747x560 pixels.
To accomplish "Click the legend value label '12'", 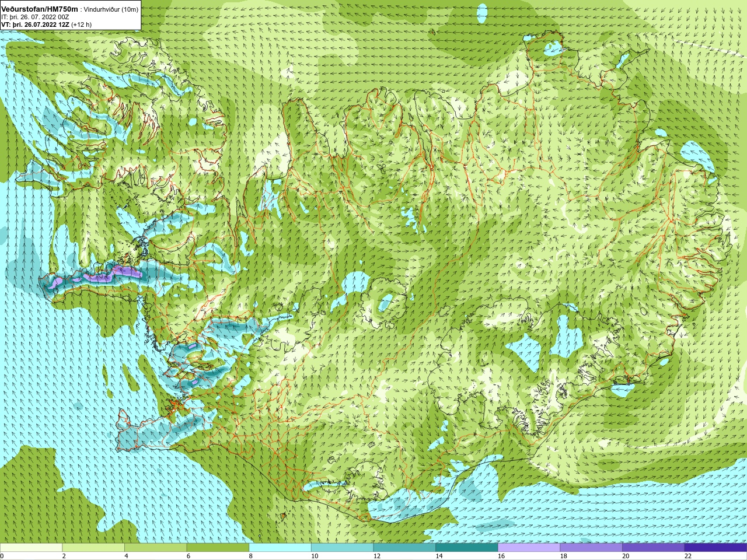I will coord(377,556).
